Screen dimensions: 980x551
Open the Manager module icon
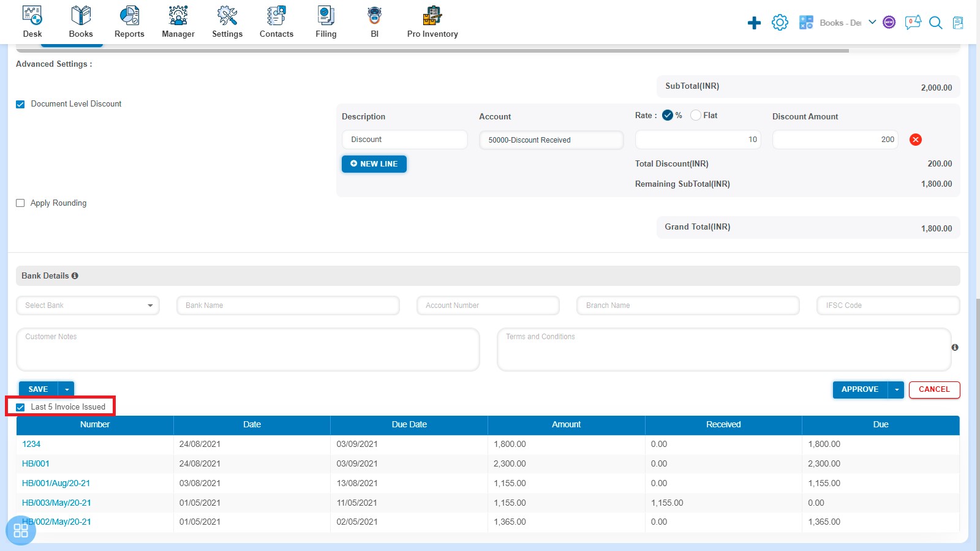tap(178, 15)
